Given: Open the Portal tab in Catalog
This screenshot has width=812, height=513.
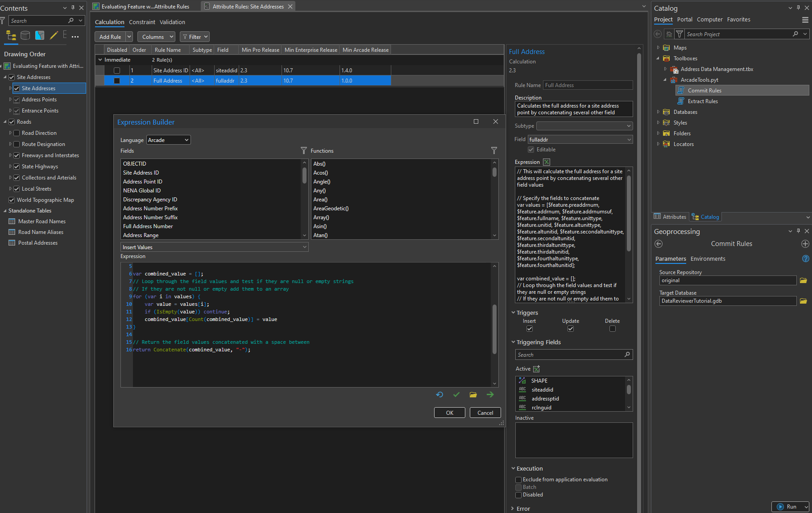Looking at the screenshot, I should [684, 19].
